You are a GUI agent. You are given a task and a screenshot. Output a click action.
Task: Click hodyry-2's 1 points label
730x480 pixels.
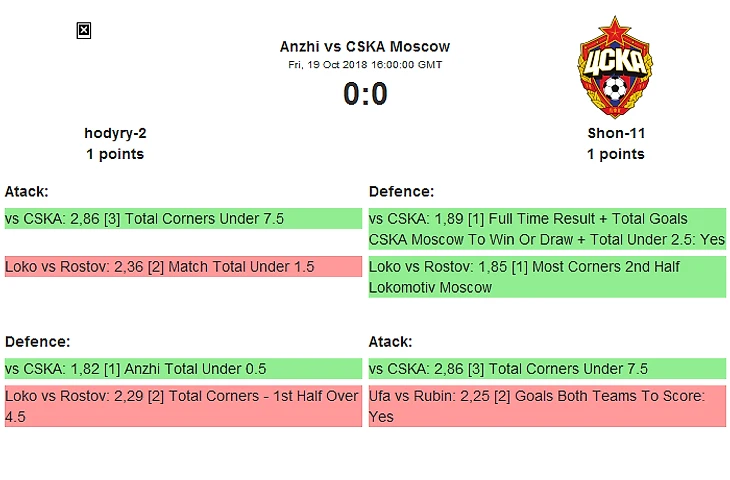(115, 154)
